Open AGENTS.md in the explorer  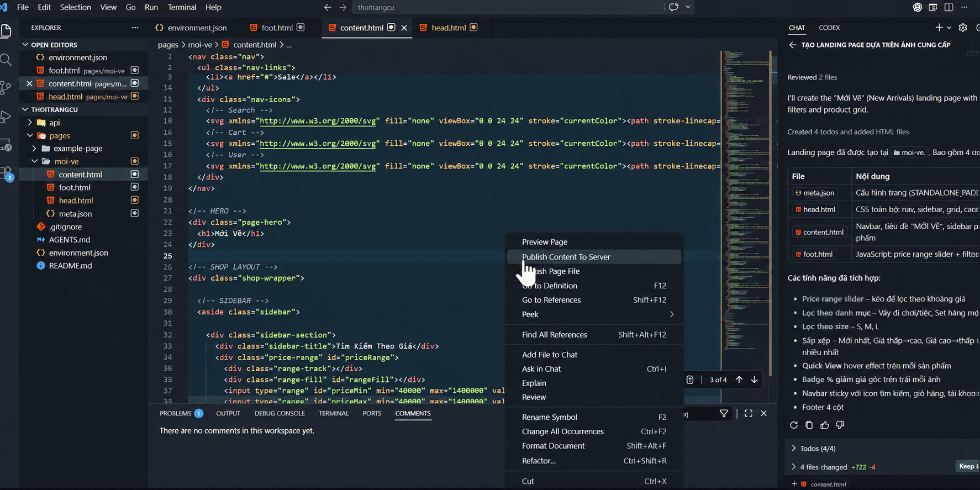tap(70, 240)
